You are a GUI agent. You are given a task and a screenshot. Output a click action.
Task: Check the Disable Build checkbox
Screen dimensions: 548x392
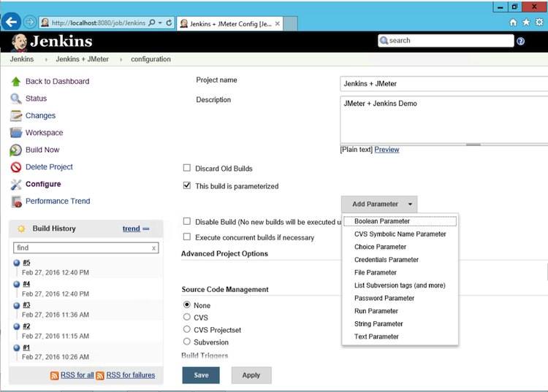point(187,221)
